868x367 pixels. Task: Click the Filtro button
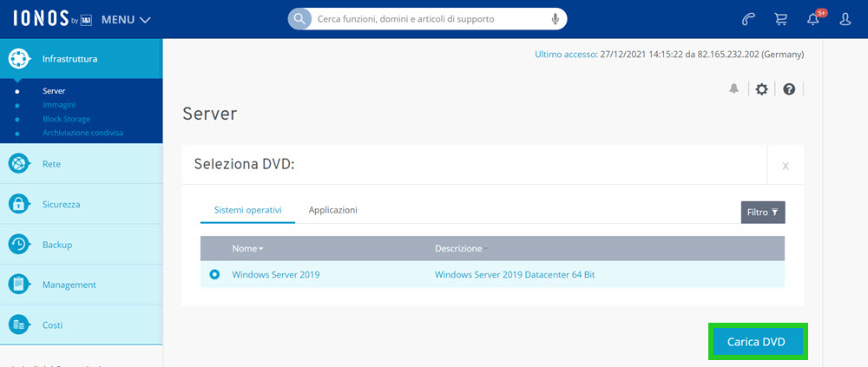pos(763,212)
